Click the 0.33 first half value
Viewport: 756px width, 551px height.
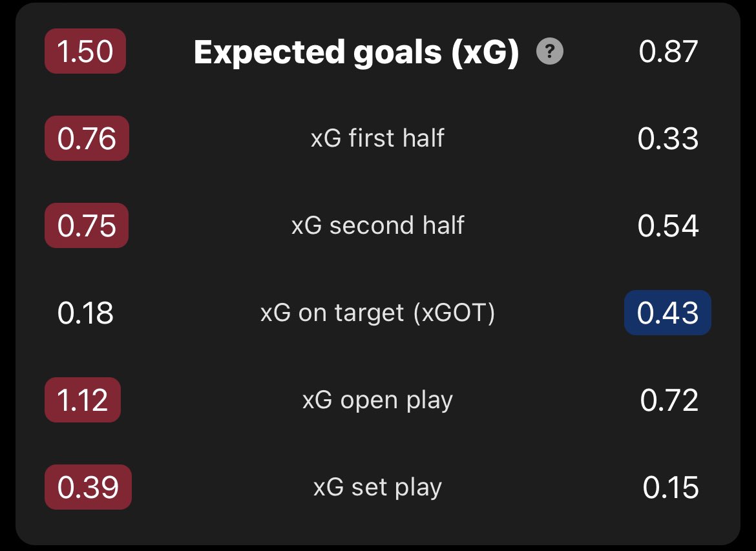668,139
